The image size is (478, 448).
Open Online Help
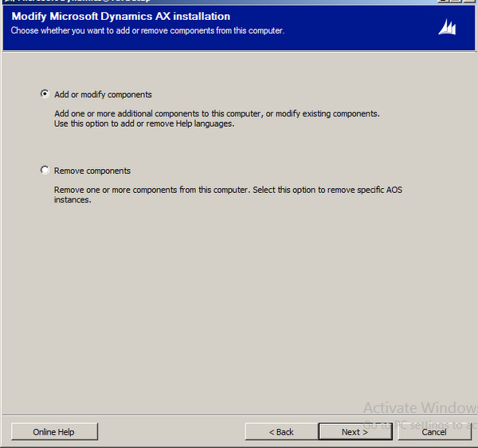54,431
